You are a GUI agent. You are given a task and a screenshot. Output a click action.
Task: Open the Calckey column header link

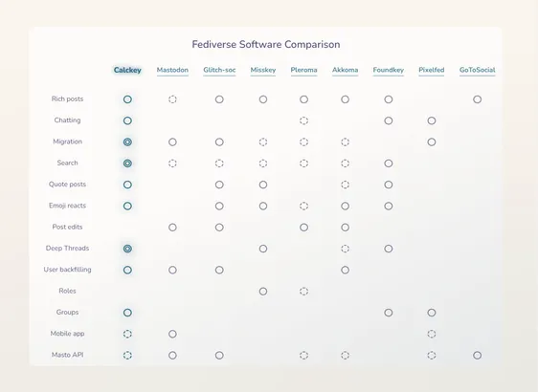point(127,70)
